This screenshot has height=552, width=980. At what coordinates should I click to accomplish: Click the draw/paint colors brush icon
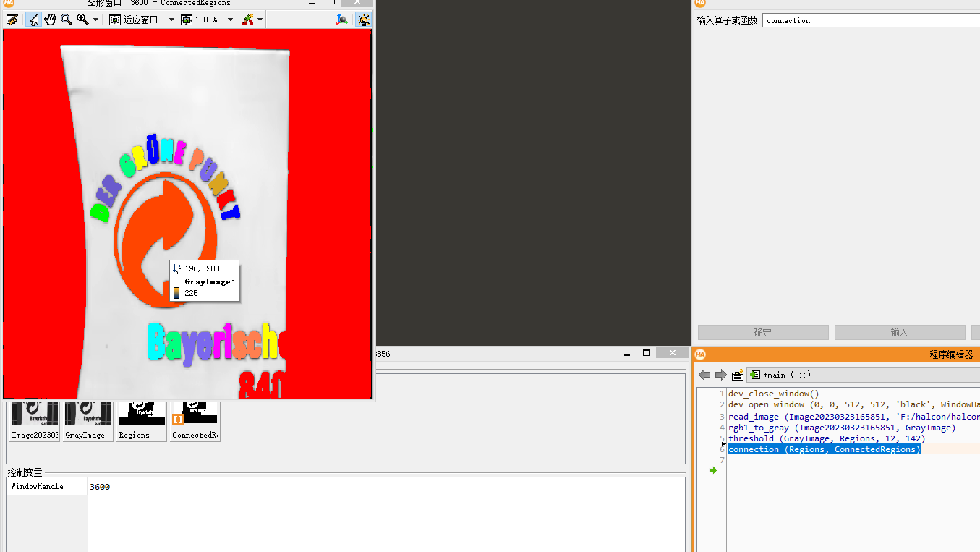click(247, 20)
